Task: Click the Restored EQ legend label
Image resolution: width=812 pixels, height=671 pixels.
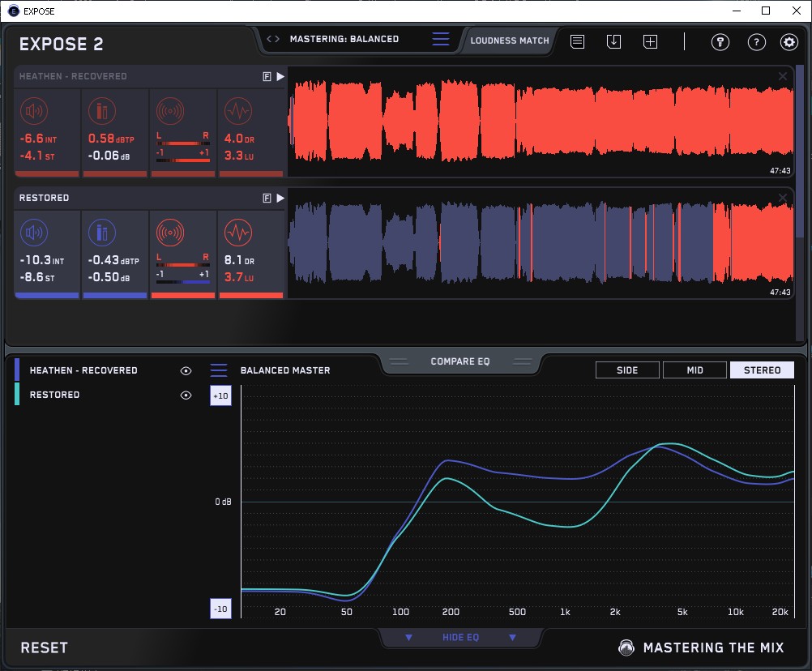Action: 54,395
